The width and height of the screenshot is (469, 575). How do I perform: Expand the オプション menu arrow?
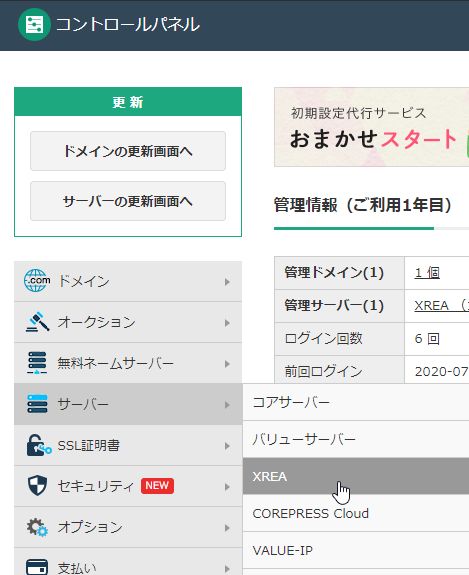click(x=227, y=528)
